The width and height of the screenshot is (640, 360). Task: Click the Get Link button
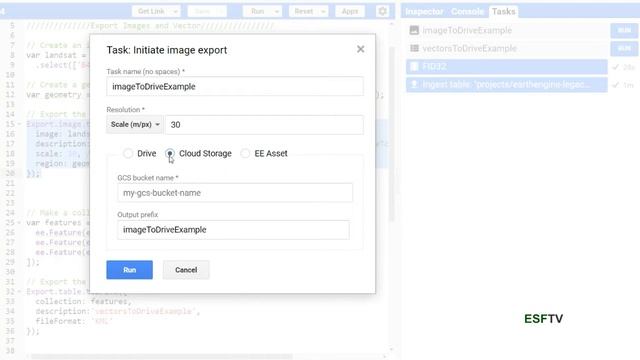pyautogui.click(x=151, y=11)
